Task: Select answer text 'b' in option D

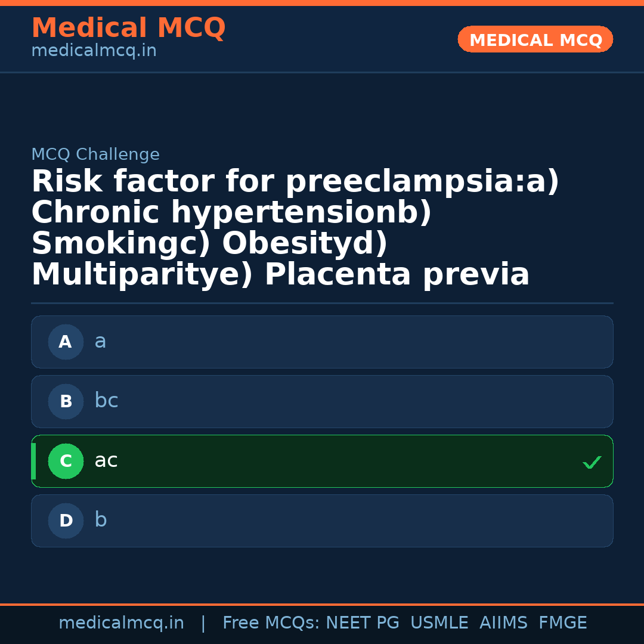Action: tap(101, 521)
